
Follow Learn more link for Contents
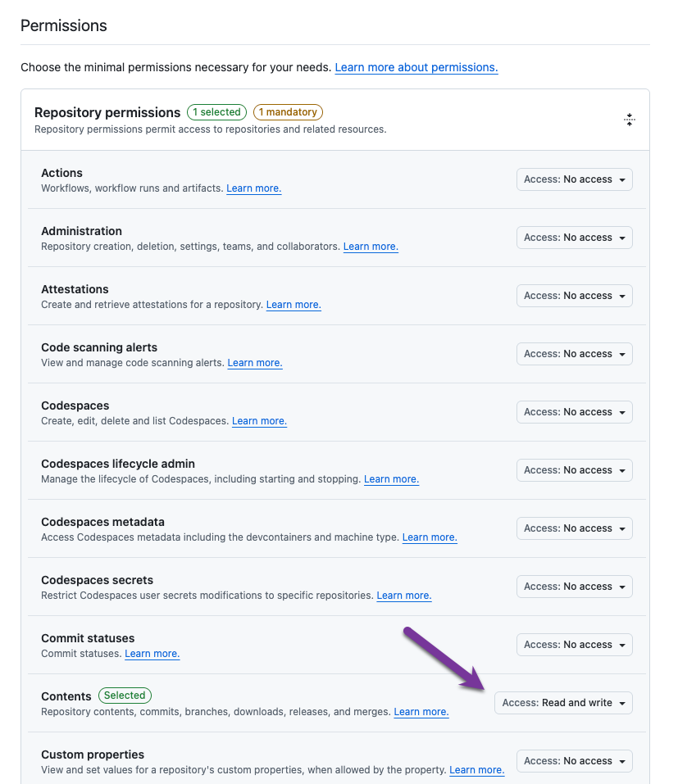click(x=421, y=712)
